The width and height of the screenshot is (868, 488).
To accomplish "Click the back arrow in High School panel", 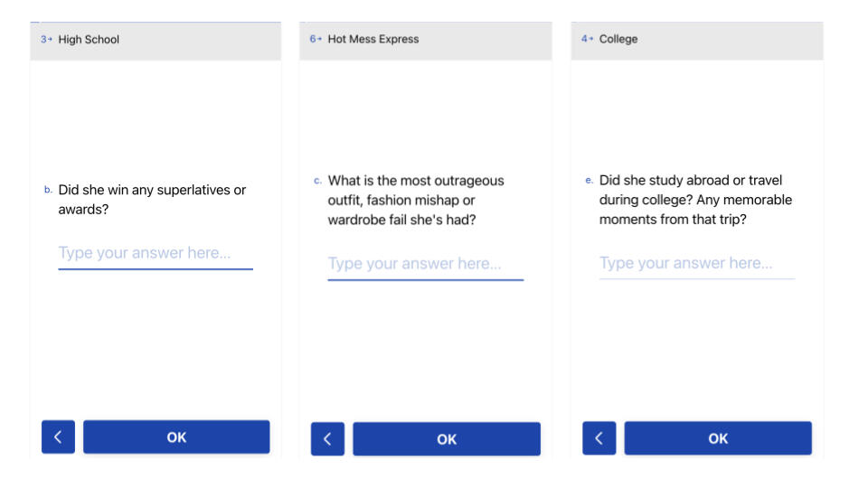I will tap(58, 436).
